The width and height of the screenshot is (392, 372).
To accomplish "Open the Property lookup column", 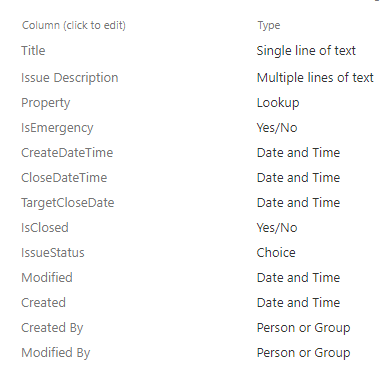I will coord(46,103).
